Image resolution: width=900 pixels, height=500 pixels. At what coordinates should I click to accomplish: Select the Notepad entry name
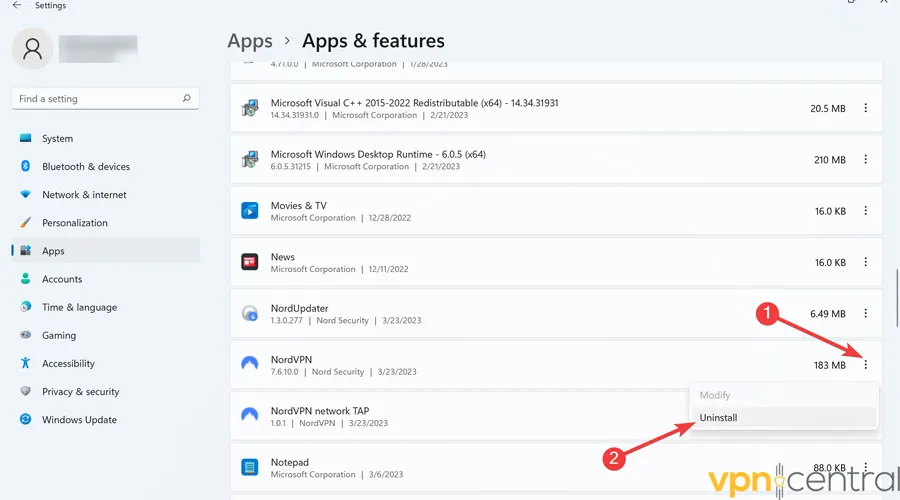click(289, 462)
